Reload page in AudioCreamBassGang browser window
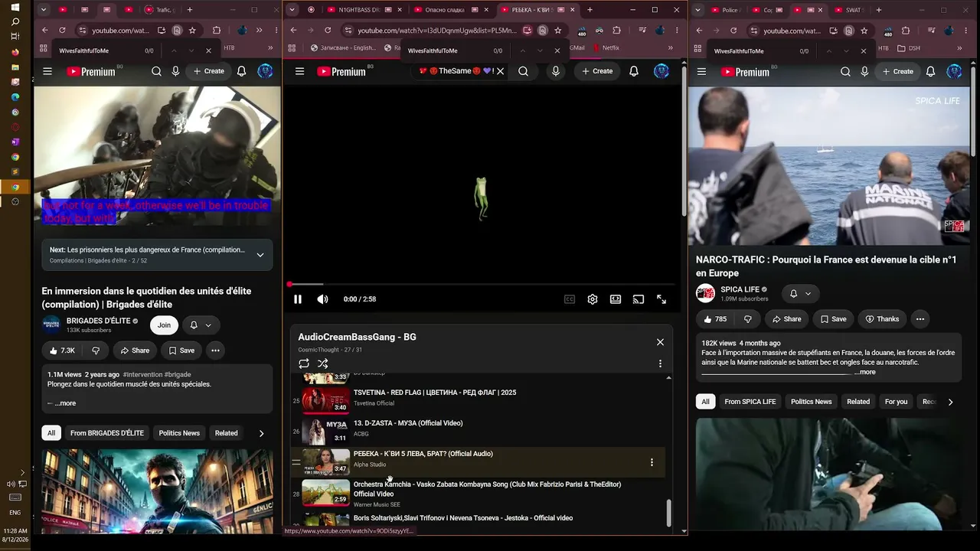Image resolution: width=980 pixels, height=551 pixels. (328, 31)
